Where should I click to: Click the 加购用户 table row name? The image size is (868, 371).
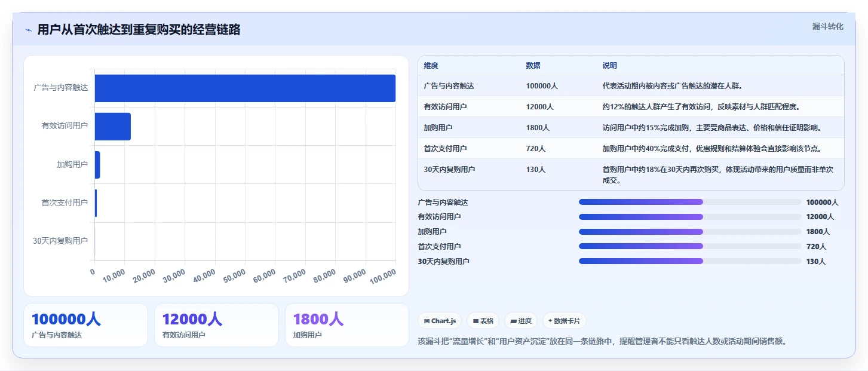point(438,128)
